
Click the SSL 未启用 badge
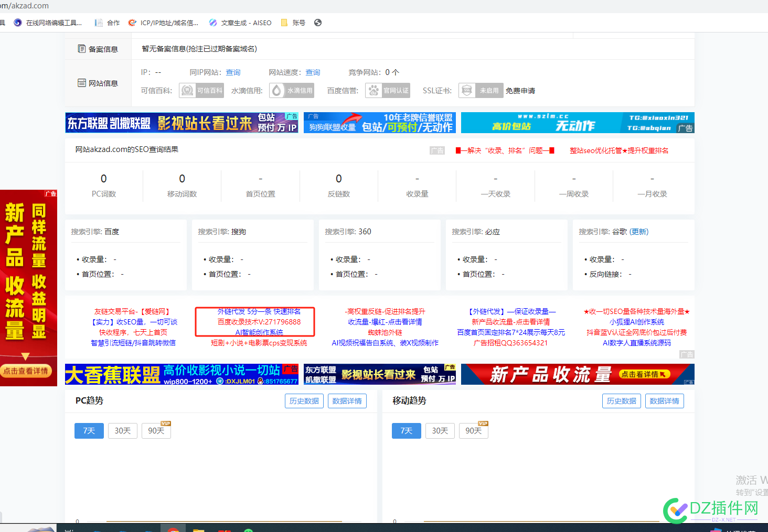pos(481,91)
